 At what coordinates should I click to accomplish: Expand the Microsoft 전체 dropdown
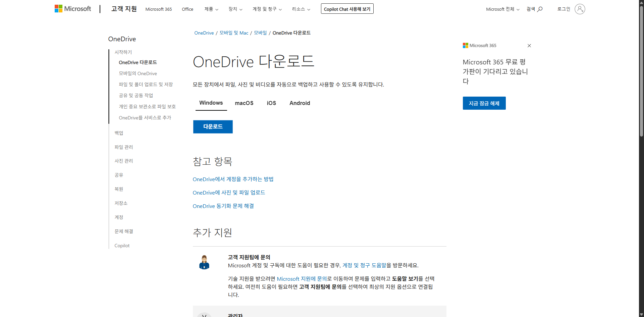tap(502, 9)
